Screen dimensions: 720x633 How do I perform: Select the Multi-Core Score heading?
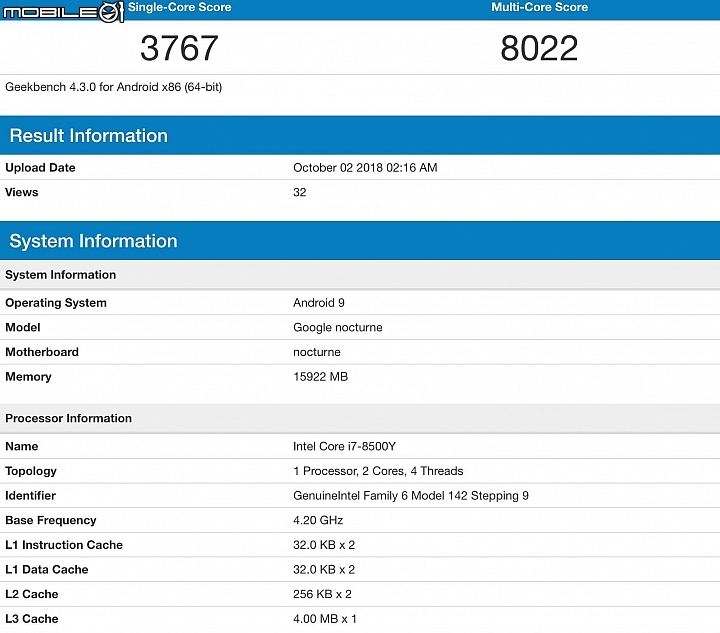pos(540,7)
